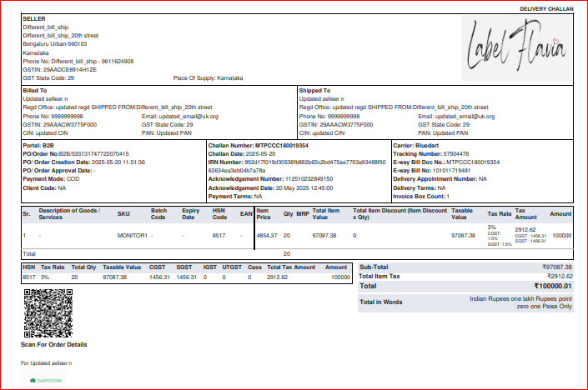Click Amount 100000 in the item row
This screenshot has width=588, height=390.
pyautogui.click(x=562, y=236)
